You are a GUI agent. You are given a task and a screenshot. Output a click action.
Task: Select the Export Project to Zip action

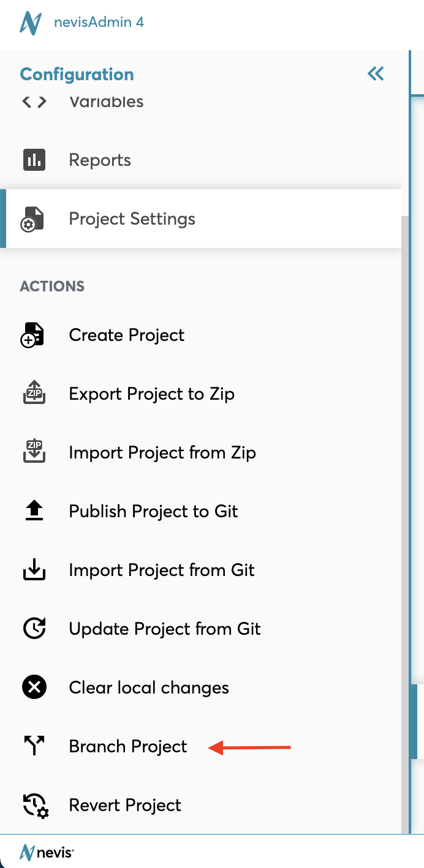pos(151,394)
